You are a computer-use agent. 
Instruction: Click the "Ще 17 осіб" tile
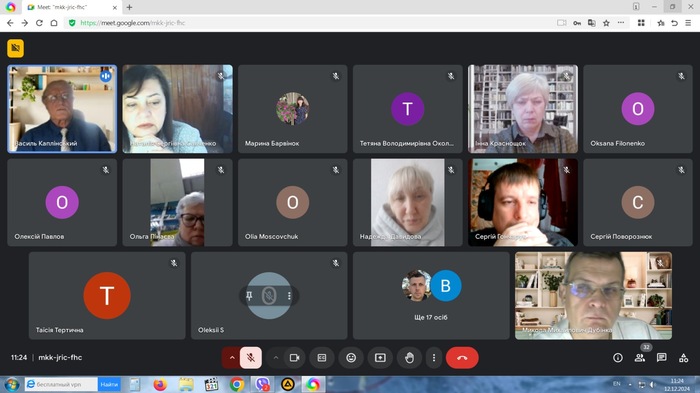431,295
